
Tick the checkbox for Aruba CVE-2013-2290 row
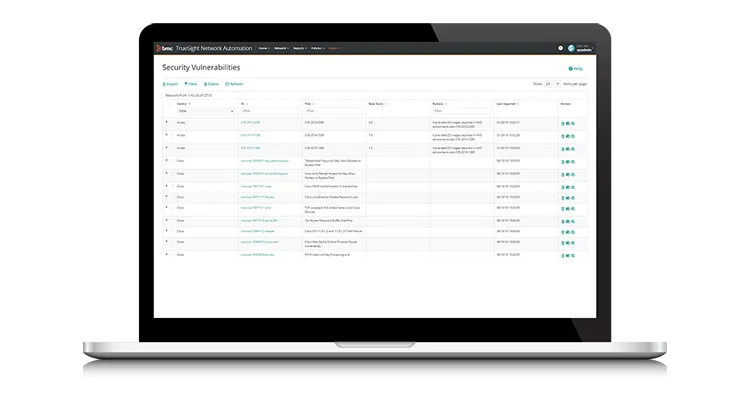[x=173, y=122]
